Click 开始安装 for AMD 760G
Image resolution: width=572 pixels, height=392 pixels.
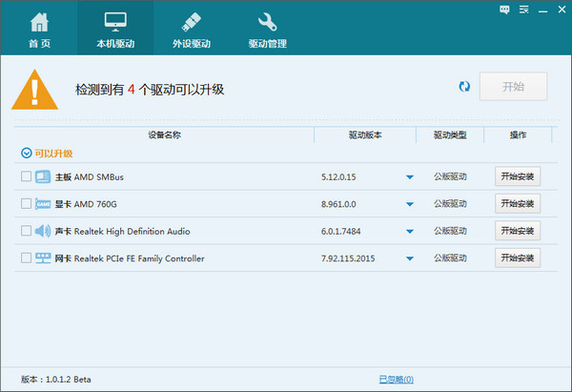point(518,204)
